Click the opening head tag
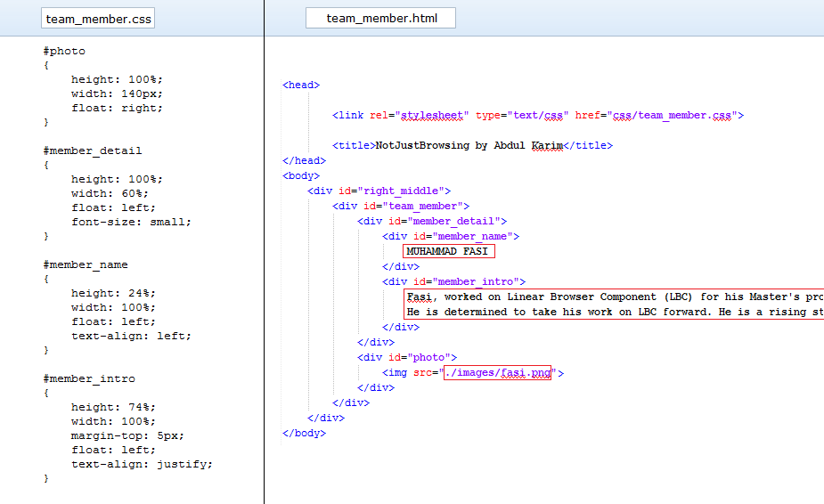Screen dimensions: 824x504 301,85
